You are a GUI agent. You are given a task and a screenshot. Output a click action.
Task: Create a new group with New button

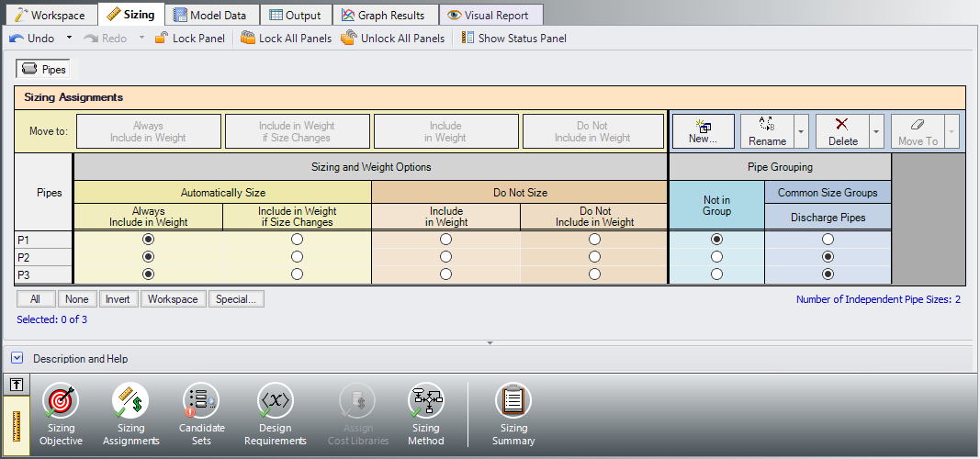click(703, 131)
